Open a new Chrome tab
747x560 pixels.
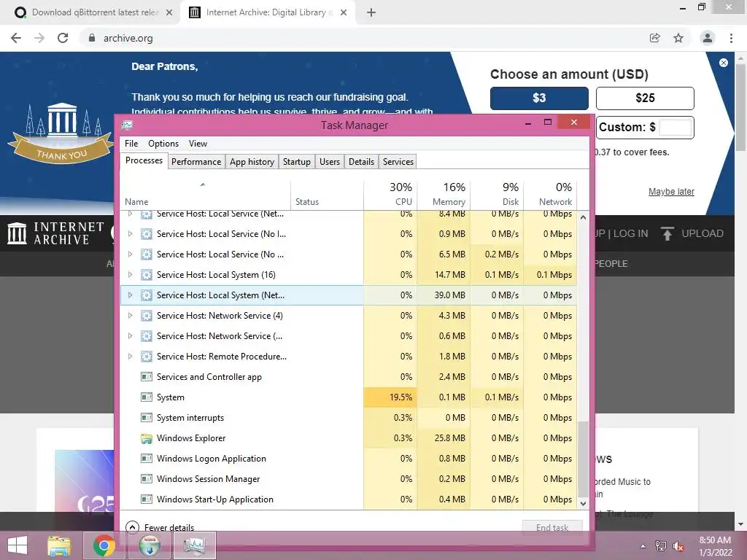371,12
